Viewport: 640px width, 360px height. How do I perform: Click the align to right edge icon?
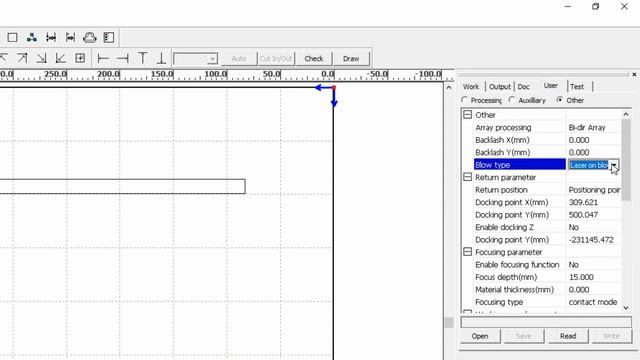click(122, 58)
